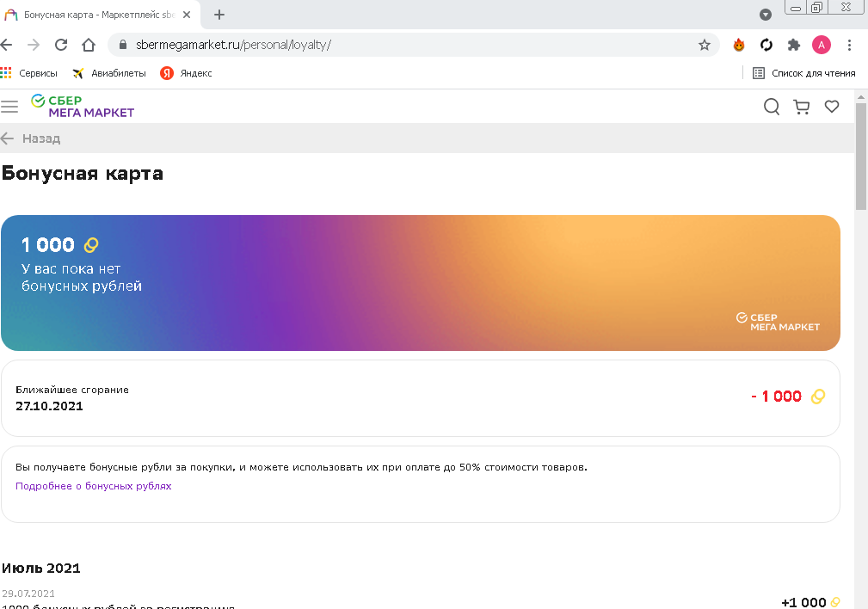Viewport: 868px width, 609px height.
Task: Go back in browser history
Action: point(6,45)
